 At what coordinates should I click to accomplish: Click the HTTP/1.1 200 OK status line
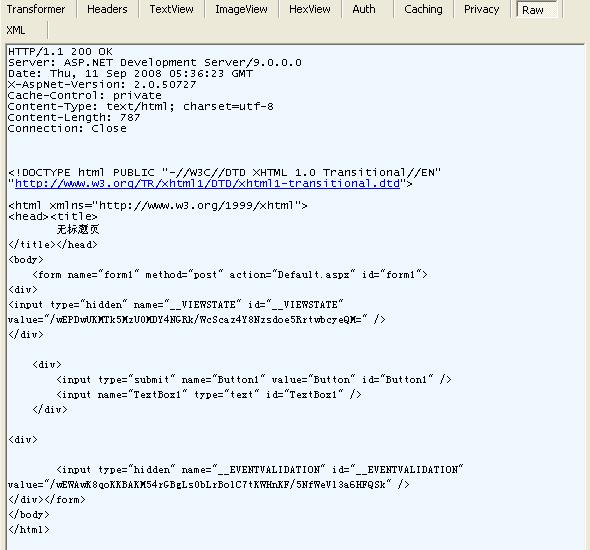pyautogui.click(x=60, y=52)
